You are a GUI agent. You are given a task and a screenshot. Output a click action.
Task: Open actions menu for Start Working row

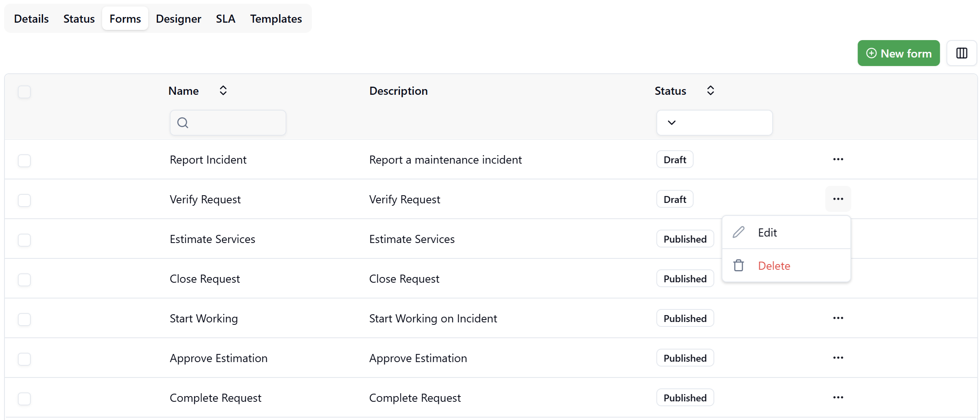(x=838, y=318)
